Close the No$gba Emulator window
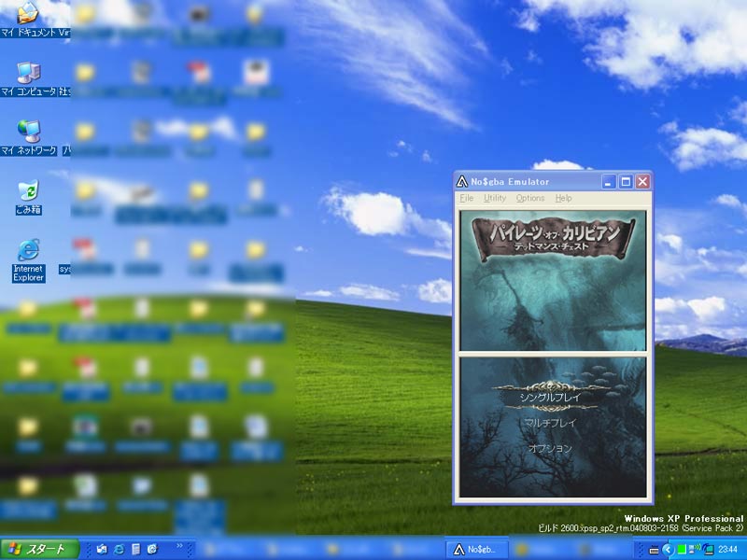 642,182
